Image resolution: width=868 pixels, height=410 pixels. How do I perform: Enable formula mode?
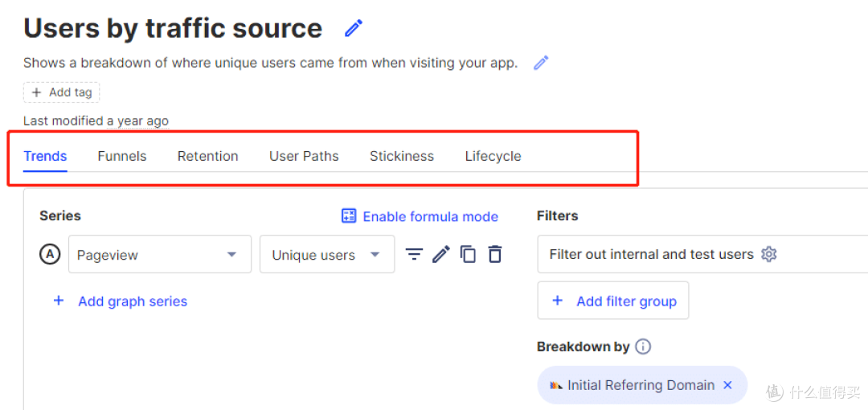tap(420, 216)
